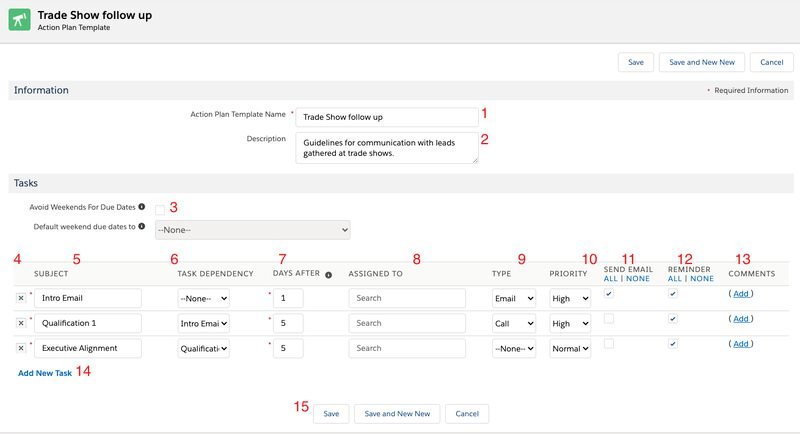Remove the Intro Email task row
This screenshot has height=434, width=800.
[x=21, y=298]
